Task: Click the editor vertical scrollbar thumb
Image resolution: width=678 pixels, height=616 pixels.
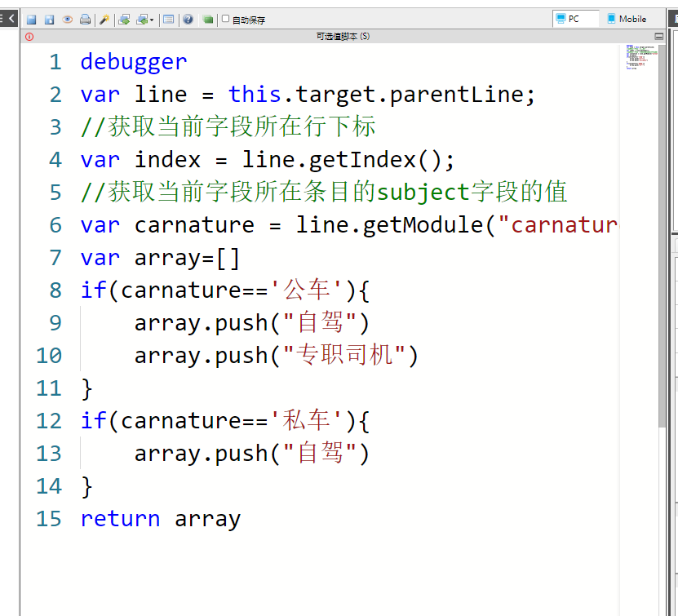Action: [662, 235]
